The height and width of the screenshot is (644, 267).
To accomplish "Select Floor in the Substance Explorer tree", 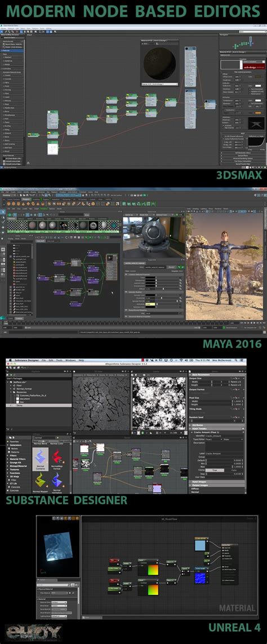I will point(19,385).
